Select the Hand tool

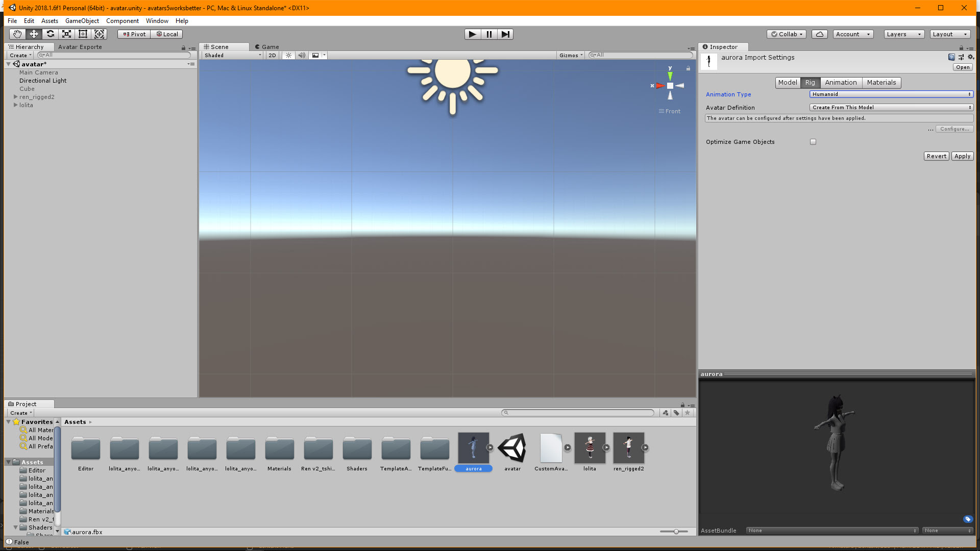[17, 34]
